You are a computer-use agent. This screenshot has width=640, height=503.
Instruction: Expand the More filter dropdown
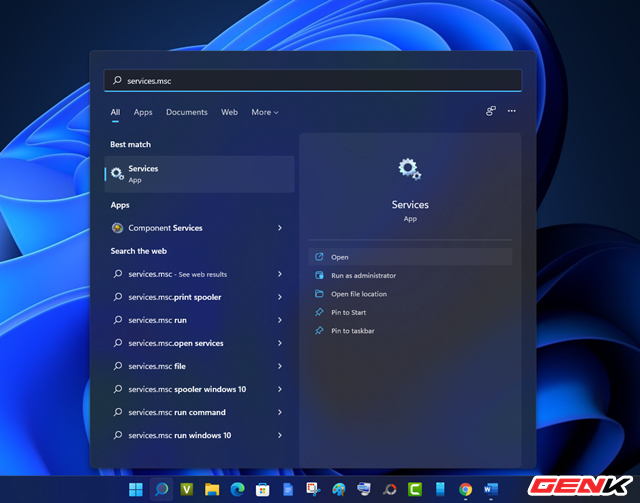[265, 112]
